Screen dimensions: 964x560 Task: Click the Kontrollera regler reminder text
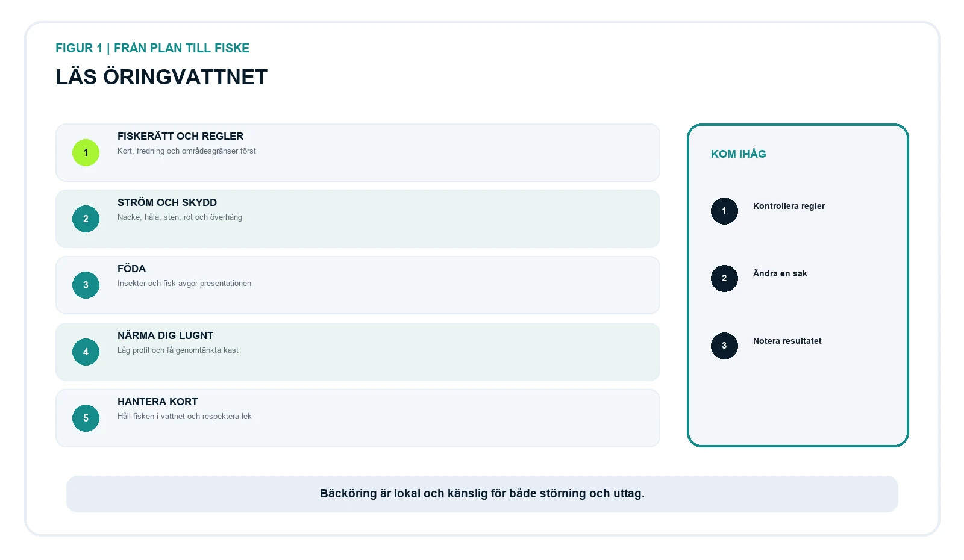[x=789, y=206]
